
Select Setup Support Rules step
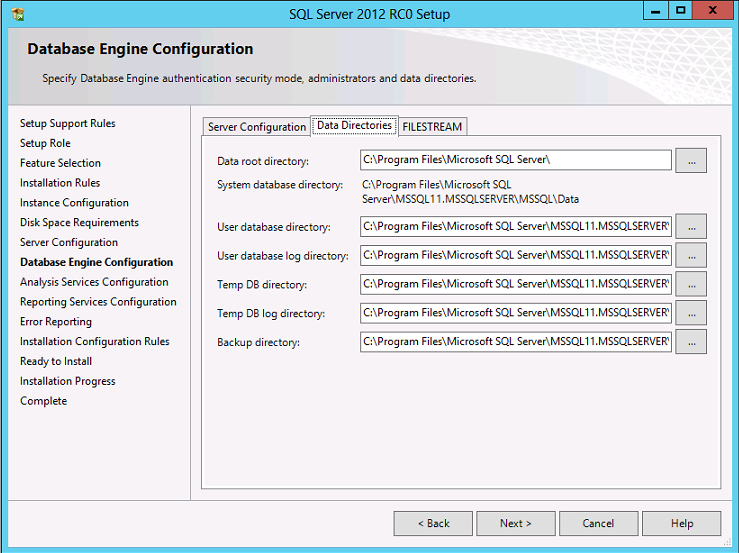(x=67, y=124)
